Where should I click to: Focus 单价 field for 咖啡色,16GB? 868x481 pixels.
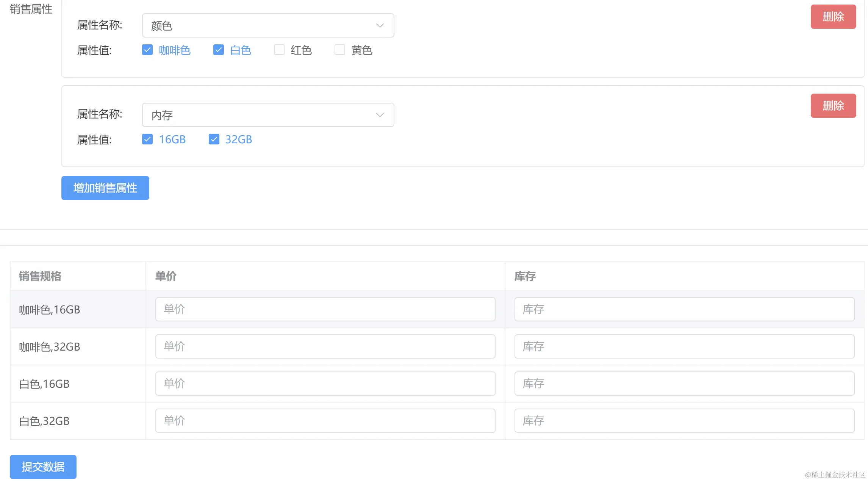coord(325,309)
